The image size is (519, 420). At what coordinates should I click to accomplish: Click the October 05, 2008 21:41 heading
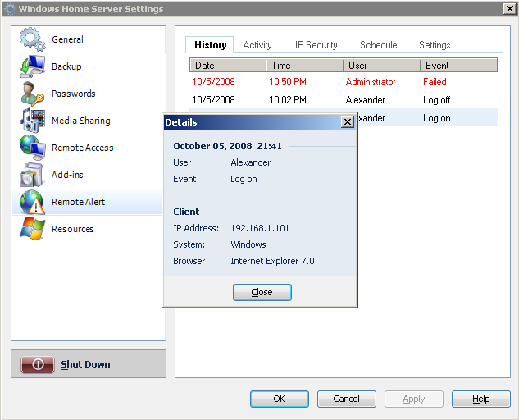(227, 146)
